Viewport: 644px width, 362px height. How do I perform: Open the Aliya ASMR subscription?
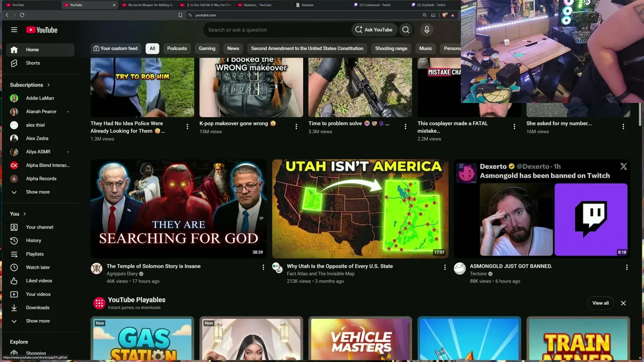click(40, 152)
